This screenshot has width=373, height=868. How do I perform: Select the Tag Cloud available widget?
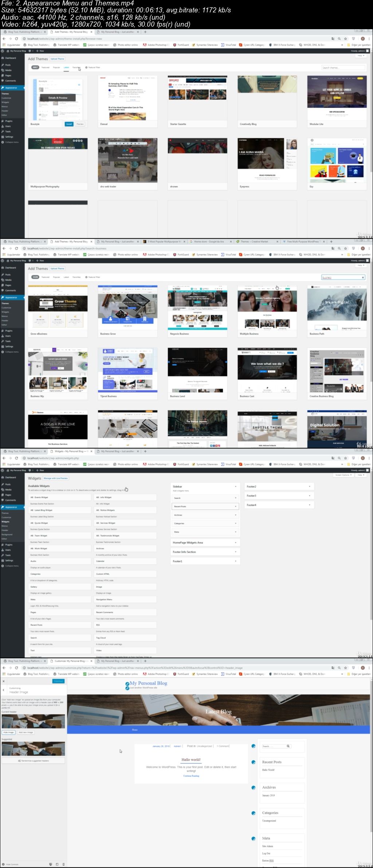pos(125,638)
